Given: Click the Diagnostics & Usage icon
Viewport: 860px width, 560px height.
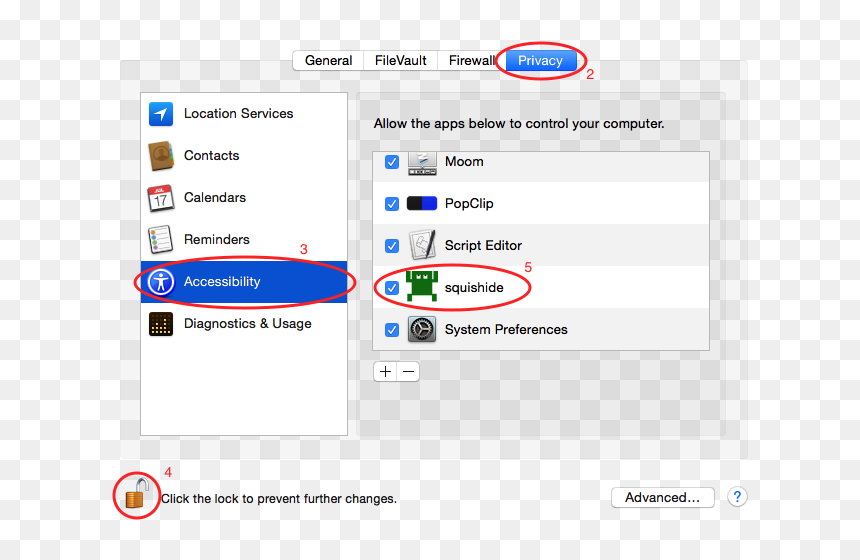Looking at the screenshot, I should (x=161, y=324).
